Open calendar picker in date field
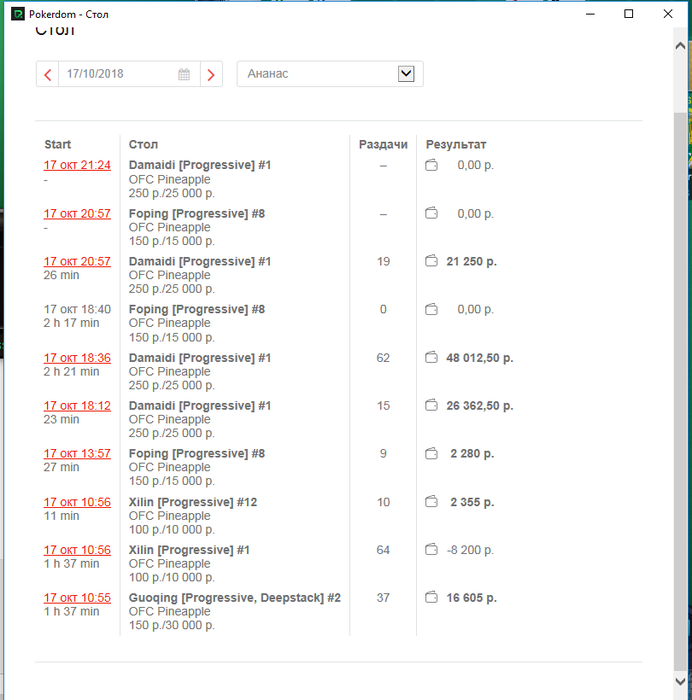Image resolution: width=692 pixels, height=700 pixels. click(184, 74)
